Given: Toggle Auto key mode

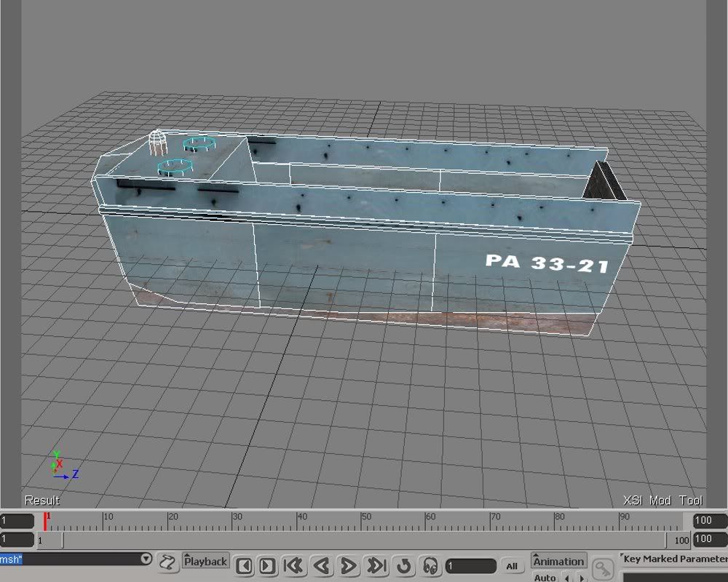Looking at the screenshot, I should 544,577.
